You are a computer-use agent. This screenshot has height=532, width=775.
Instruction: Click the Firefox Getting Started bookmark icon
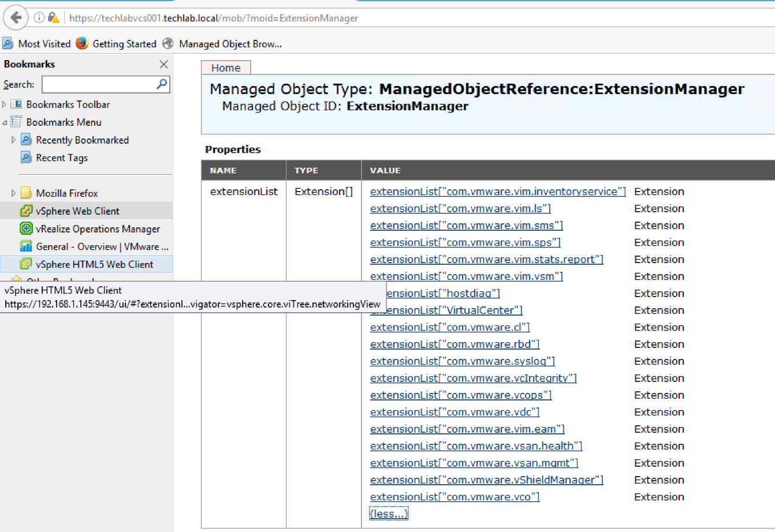pyautogui.click(x=83, y=43)
